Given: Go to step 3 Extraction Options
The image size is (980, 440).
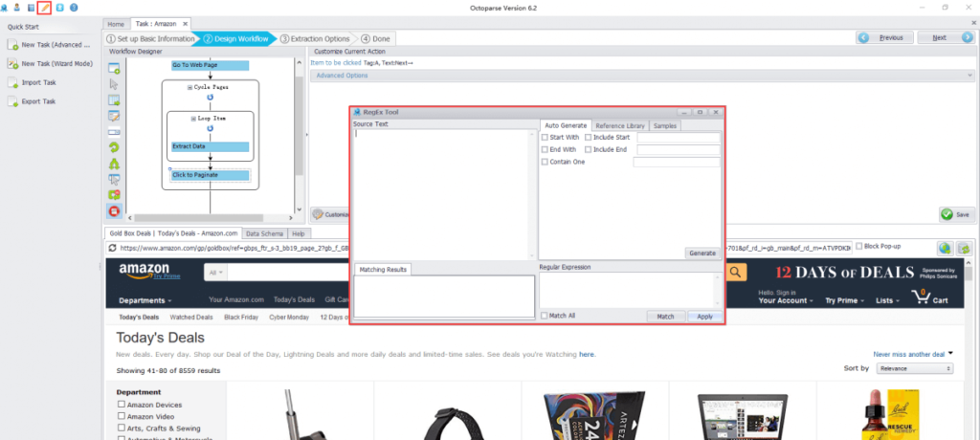Looking at the screenshot, I should (x=316, y=39).
